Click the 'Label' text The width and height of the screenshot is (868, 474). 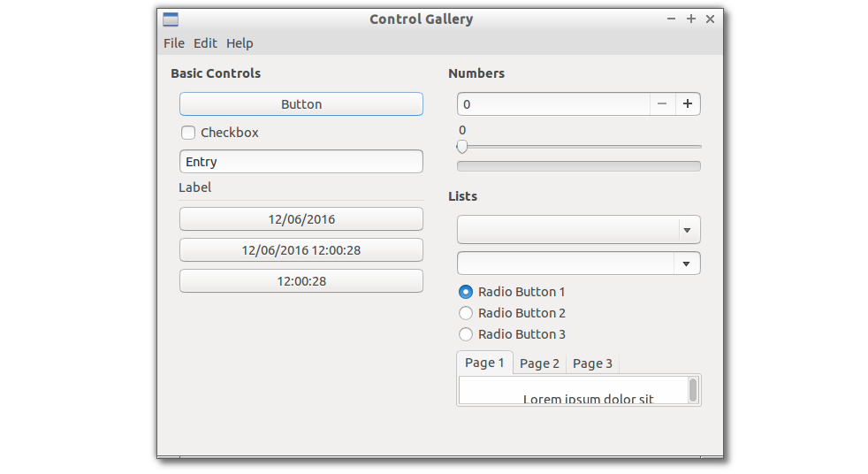(x=194, y=187)
